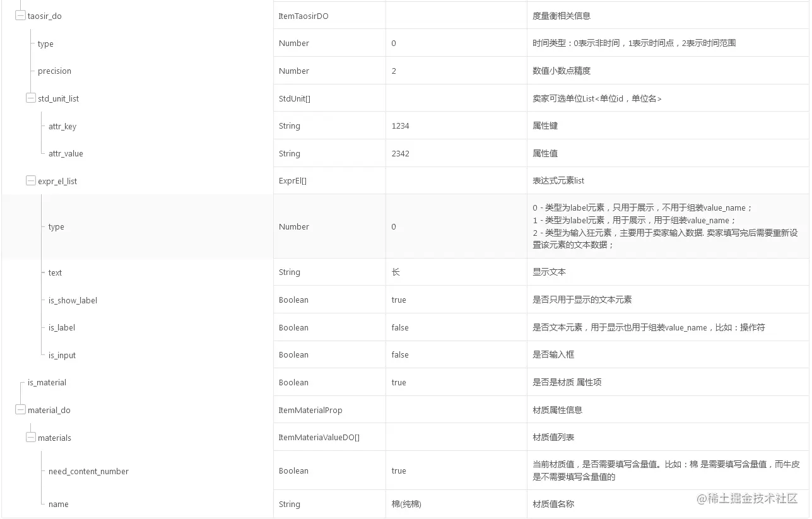This screenshot has width=812, height=519.
Task: Select the precision field
Action: [54, 71]
